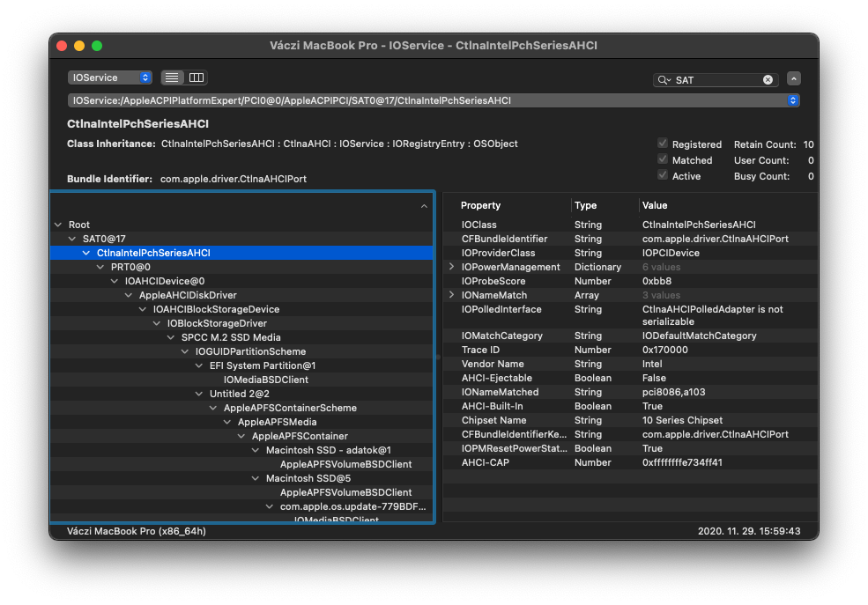Switch to the list view icon
868x605 pixels.
tap(172, 77)
